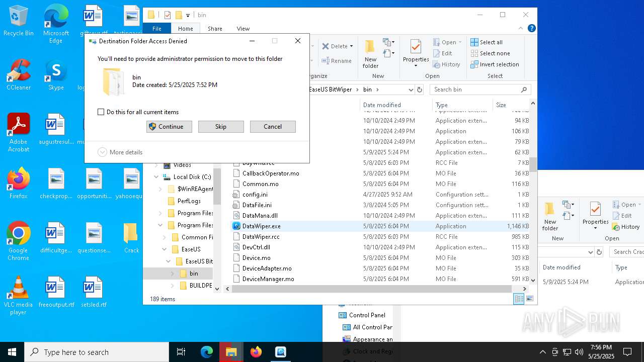The image size is (644, 362).
Task: Click History in bin window ribbon
Action: (x=446, y=64)
